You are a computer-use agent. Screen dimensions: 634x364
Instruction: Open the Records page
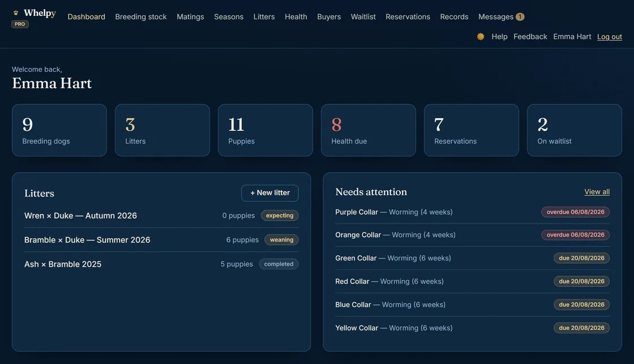click(454, 16)
